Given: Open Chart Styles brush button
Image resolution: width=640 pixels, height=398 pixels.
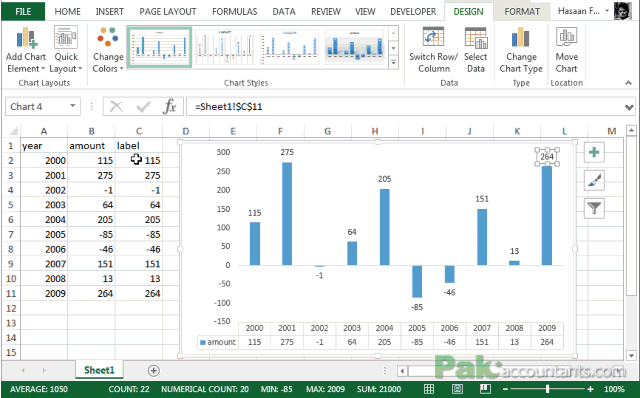Looking at the screenshot, I should tap(594, 180).
